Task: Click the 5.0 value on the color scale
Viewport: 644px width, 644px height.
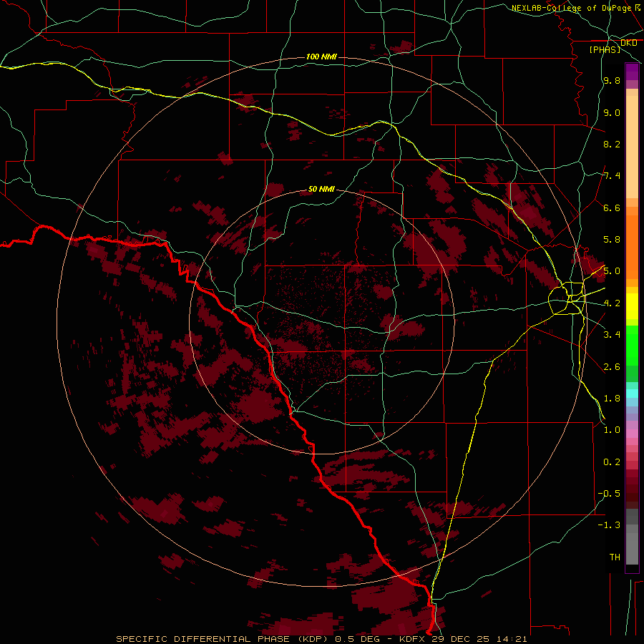Action: pos(612,271)
